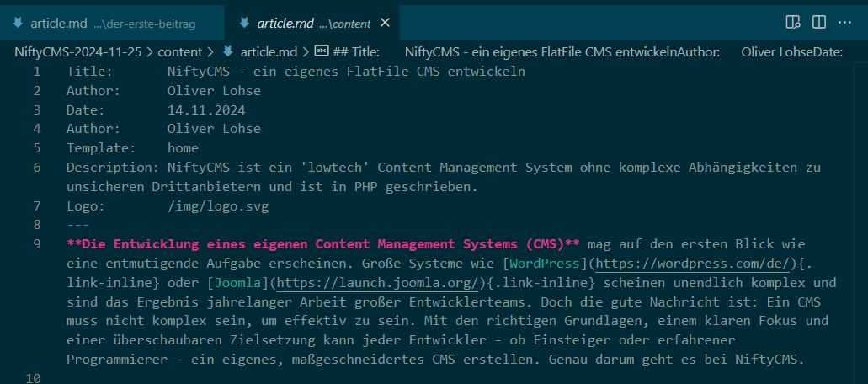Open the markdown preview to the side
The width and height of the screenshot is (868, 384).
792,22
